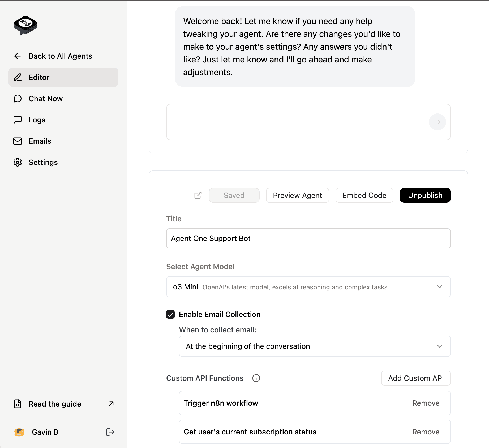Click the send arrow in the chat box
489x448 pixels.
coord(437,122)
